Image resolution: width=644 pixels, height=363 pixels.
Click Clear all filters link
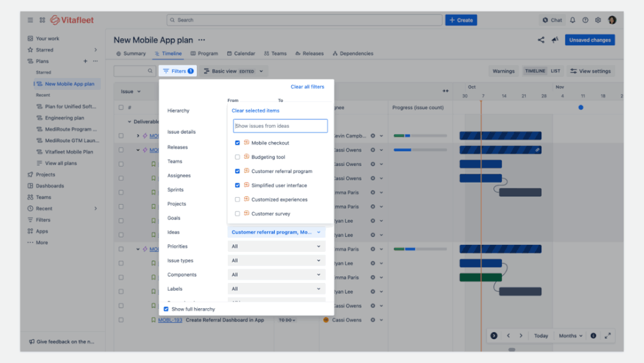(x=307, y=87)
